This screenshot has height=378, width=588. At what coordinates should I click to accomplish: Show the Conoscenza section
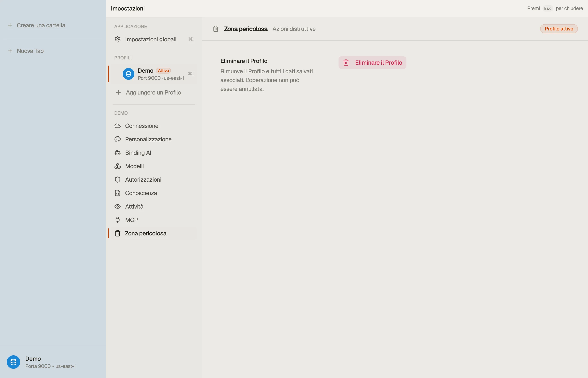click(x=154, y=193)
